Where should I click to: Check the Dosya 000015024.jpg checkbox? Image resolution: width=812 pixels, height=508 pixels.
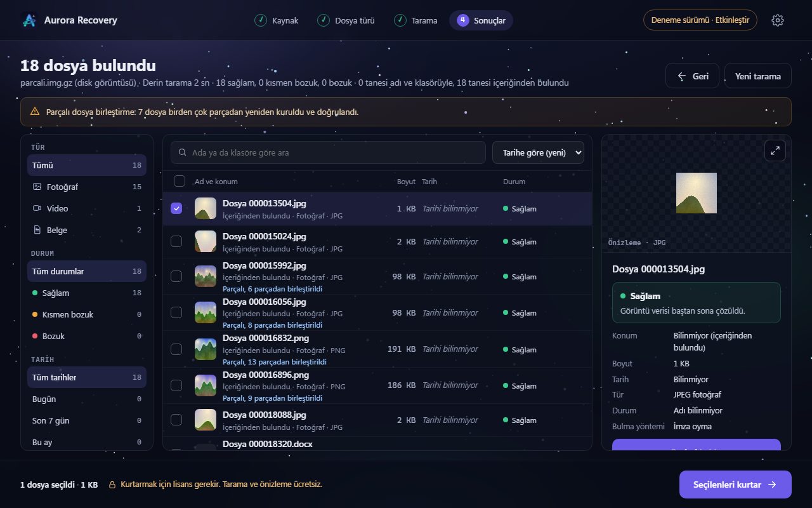pos(176,241)
